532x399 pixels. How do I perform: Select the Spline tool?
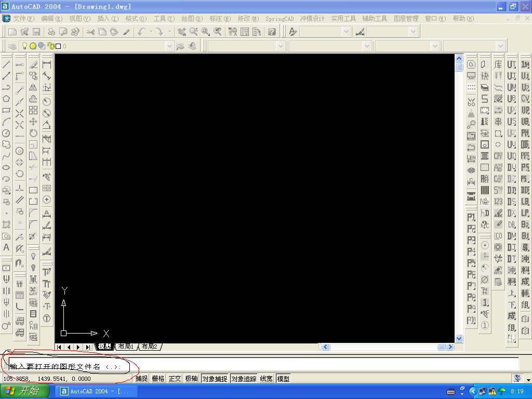[x=6, y=156]
